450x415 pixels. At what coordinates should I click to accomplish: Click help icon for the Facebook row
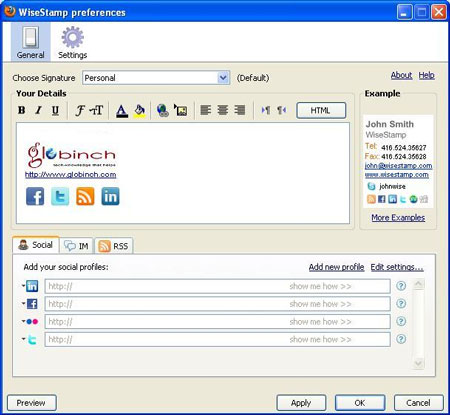tap(401, 304)
